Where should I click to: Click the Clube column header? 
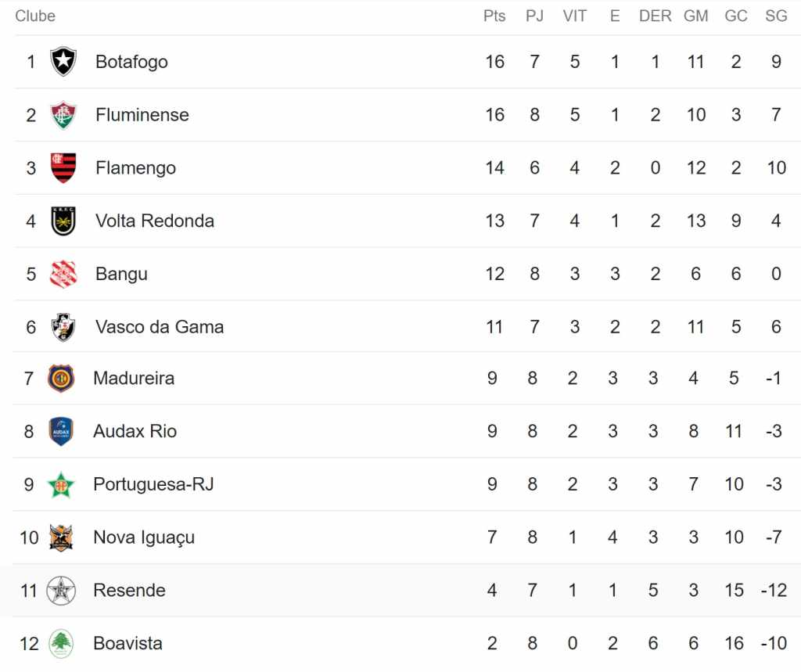tap(34, 16)
